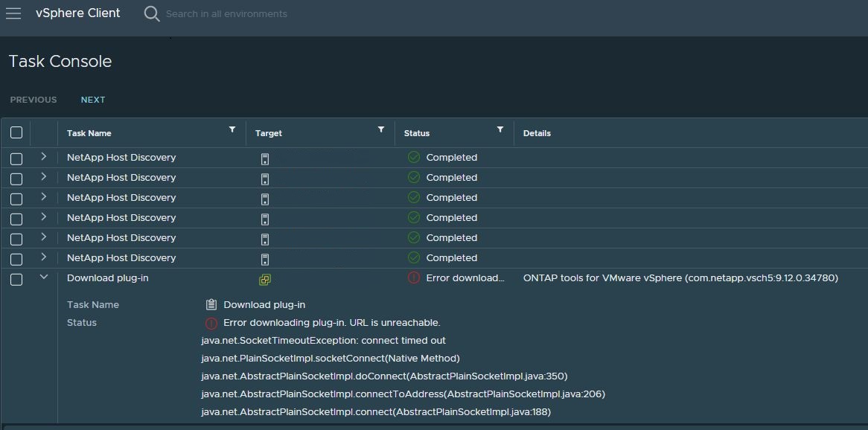Expand the first NetApp Host Discovery row

[x=43, y=157]
